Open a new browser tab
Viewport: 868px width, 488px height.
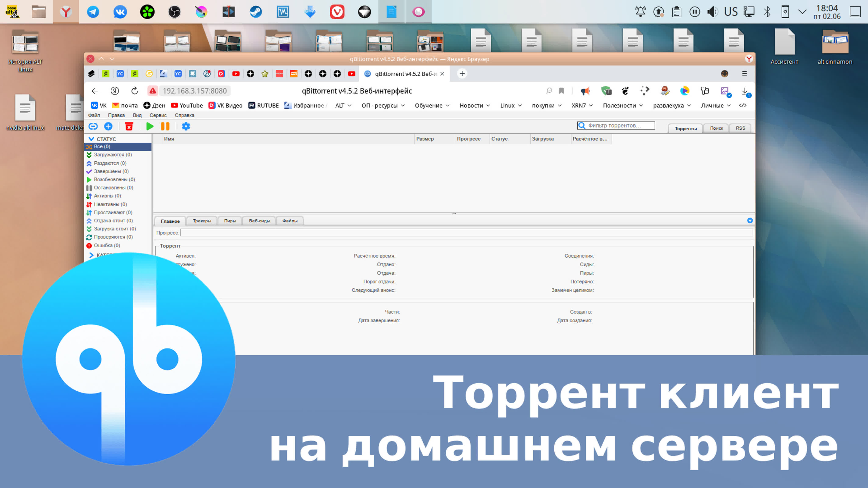[x=462, y=73]
